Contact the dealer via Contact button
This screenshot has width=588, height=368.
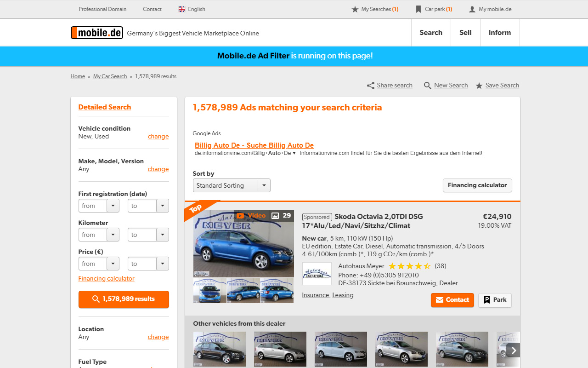pos(452,300)
